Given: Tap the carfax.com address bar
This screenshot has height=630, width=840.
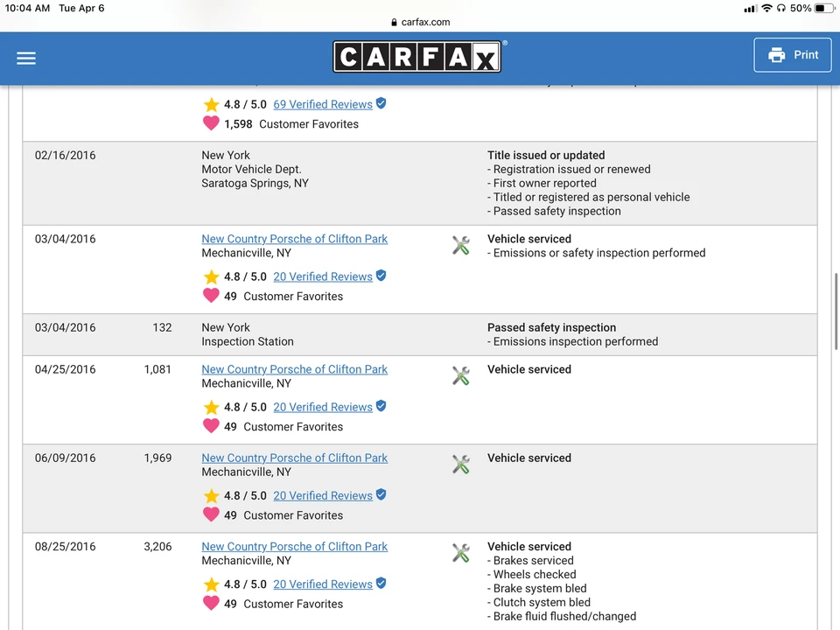Looking at the screenshot, I should pyautogui.click(x=421, y=22).
